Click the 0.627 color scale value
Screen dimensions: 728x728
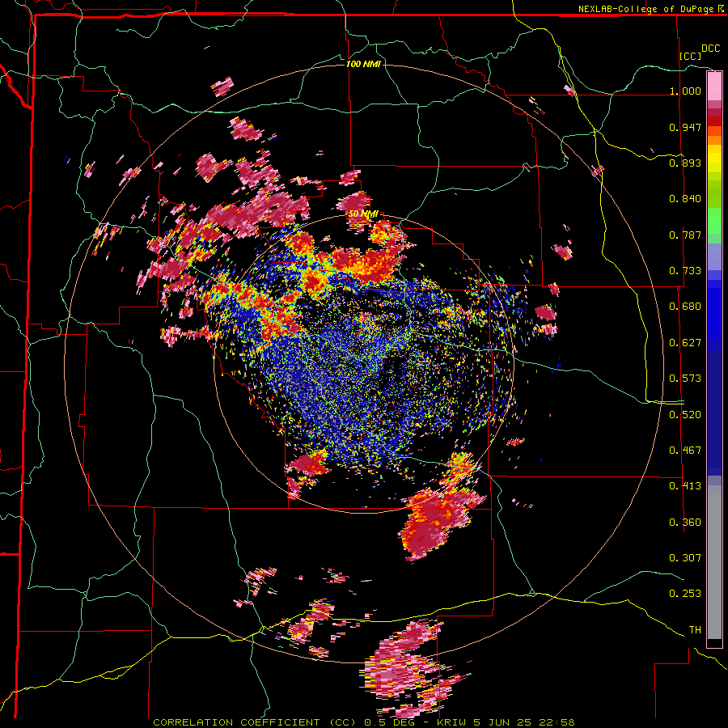tap(685, 343)
